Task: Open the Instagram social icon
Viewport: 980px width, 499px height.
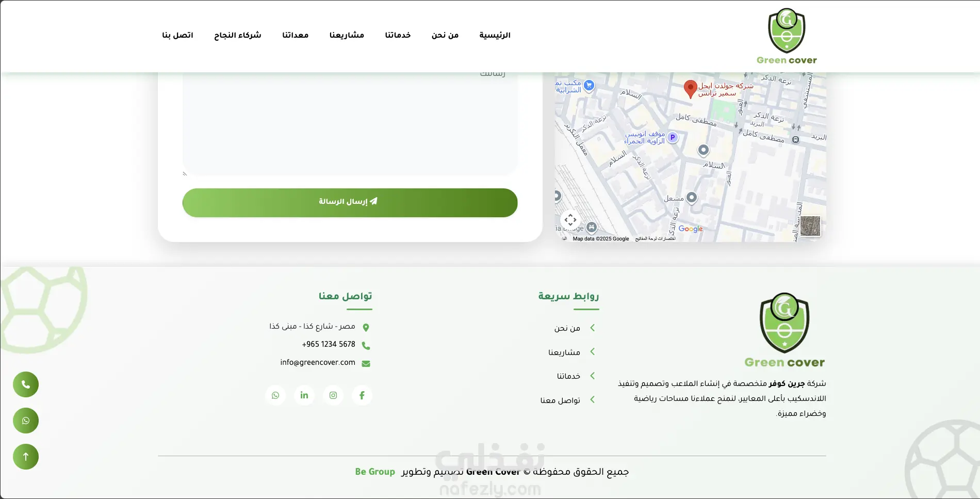Action: coord(333,395)
